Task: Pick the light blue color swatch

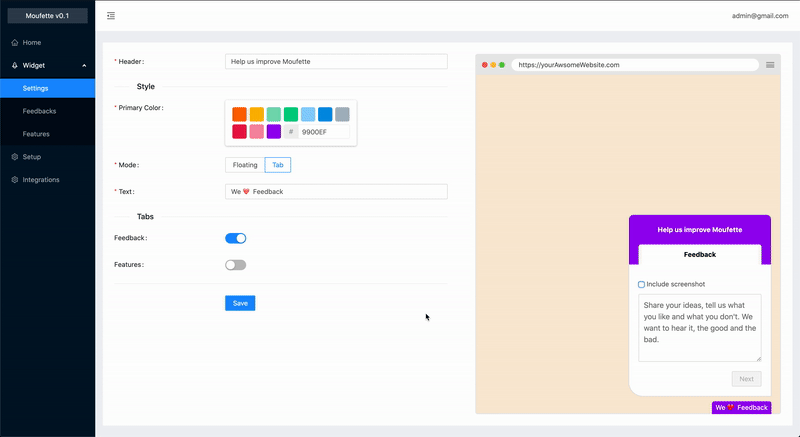Action: click(x=308, y=114)
